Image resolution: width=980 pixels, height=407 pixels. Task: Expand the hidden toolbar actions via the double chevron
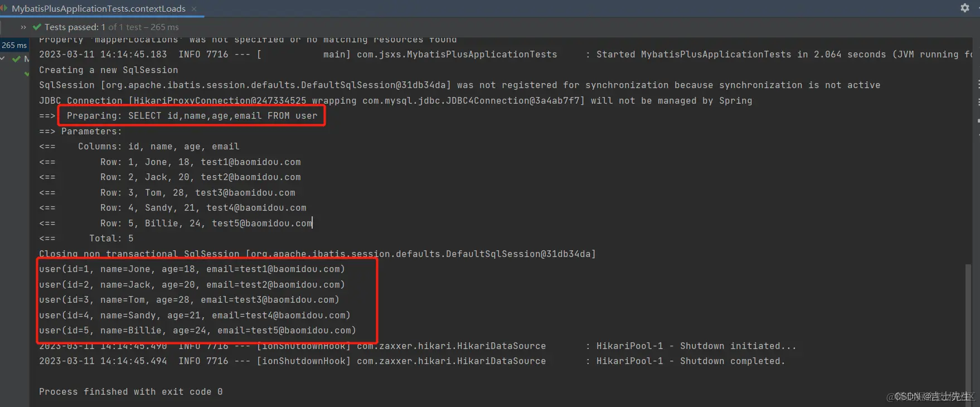point(23,27)
